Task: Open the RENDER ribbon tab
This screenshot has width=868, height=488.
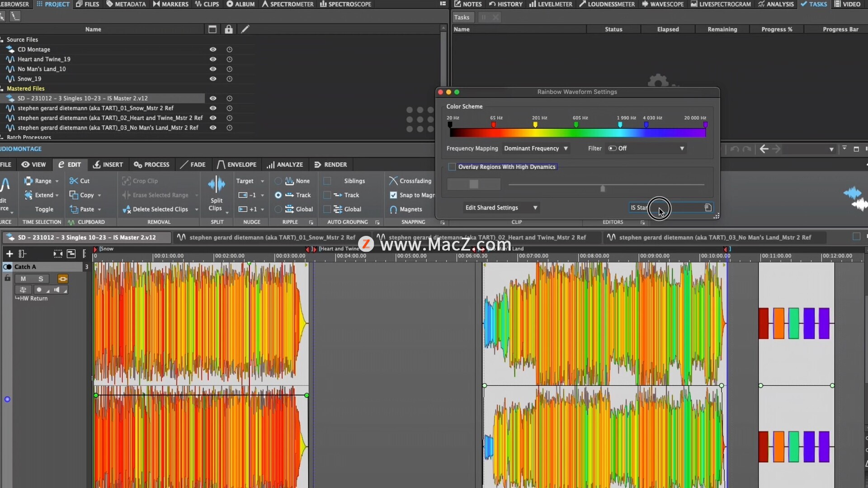Action: click(330, 164)
